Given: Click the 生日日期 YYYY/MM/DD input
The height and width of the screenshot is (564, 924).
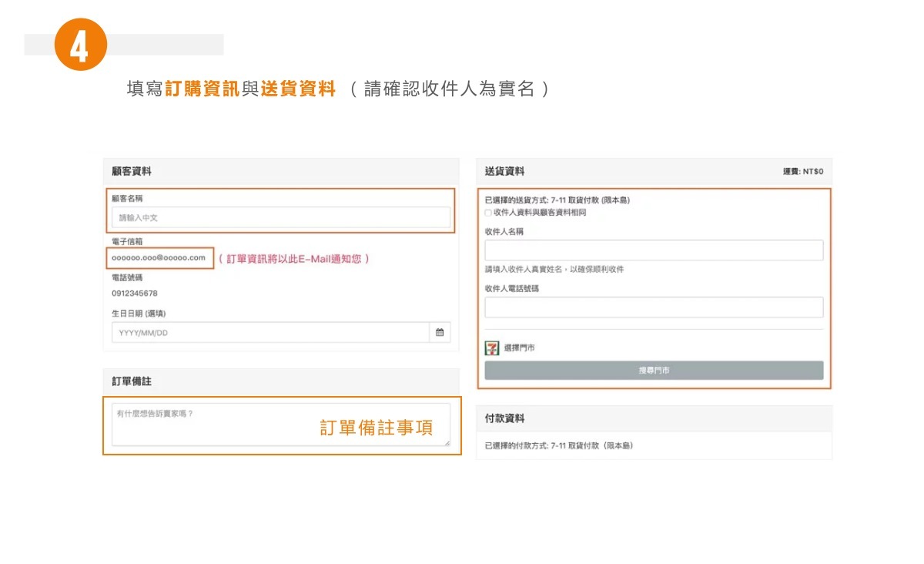Looking at the screenshot, I should coord(269,333).
